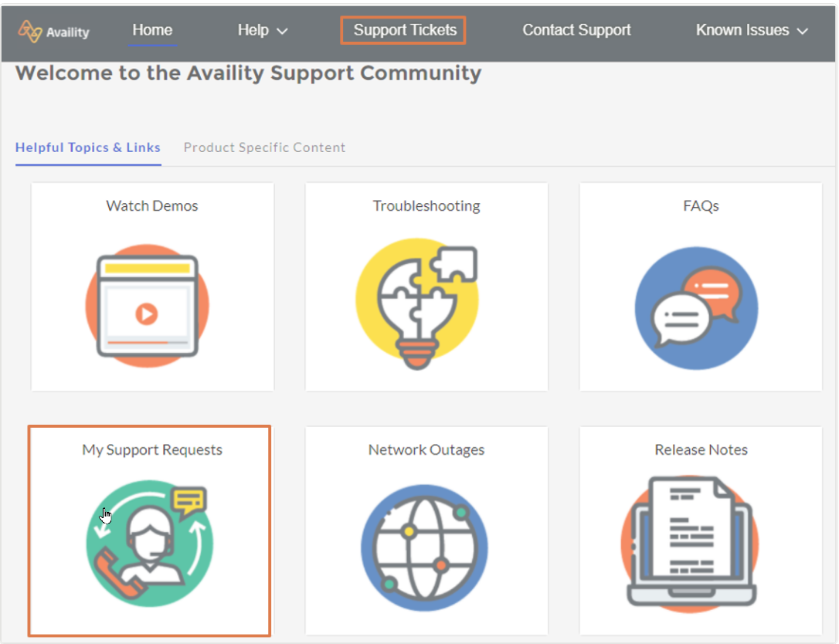Click the Help menu label
839x644 pixels.
coord(253,30)
